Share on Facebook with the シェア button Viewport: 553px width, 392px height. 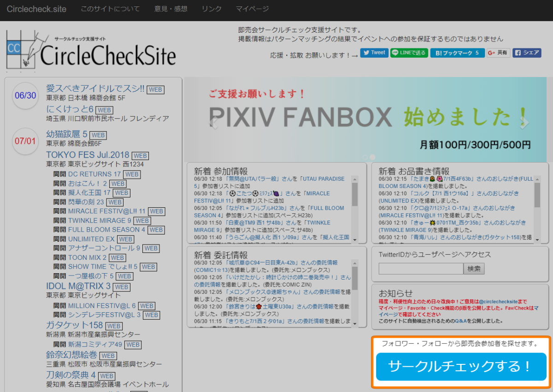(x=527, y=53)
